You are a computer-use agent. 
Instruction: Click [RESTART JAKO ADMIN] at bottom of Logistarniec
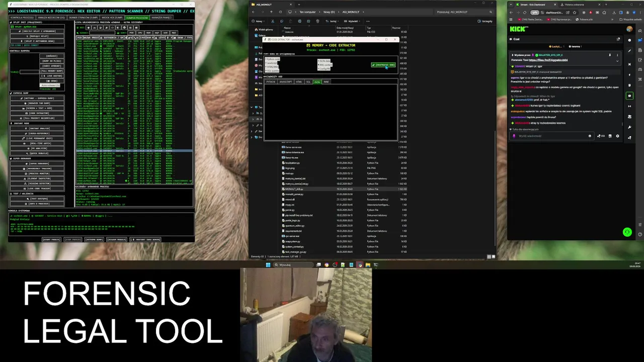(146, 239)
